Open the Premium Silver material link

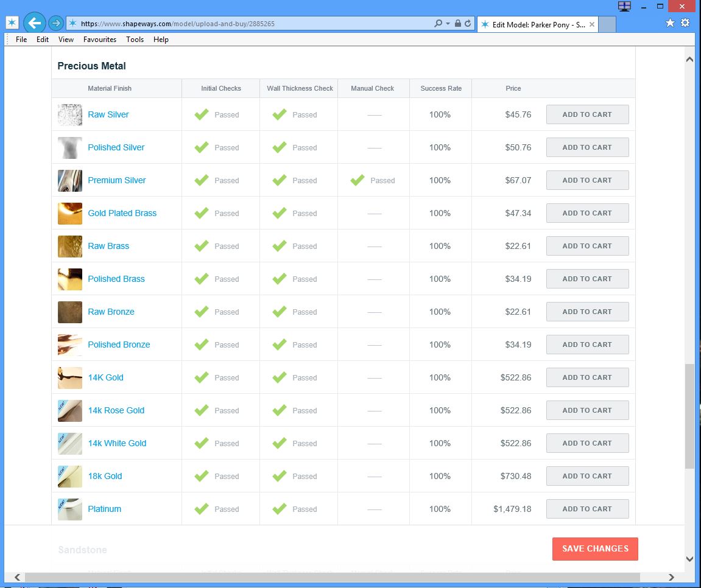(117, 180)
